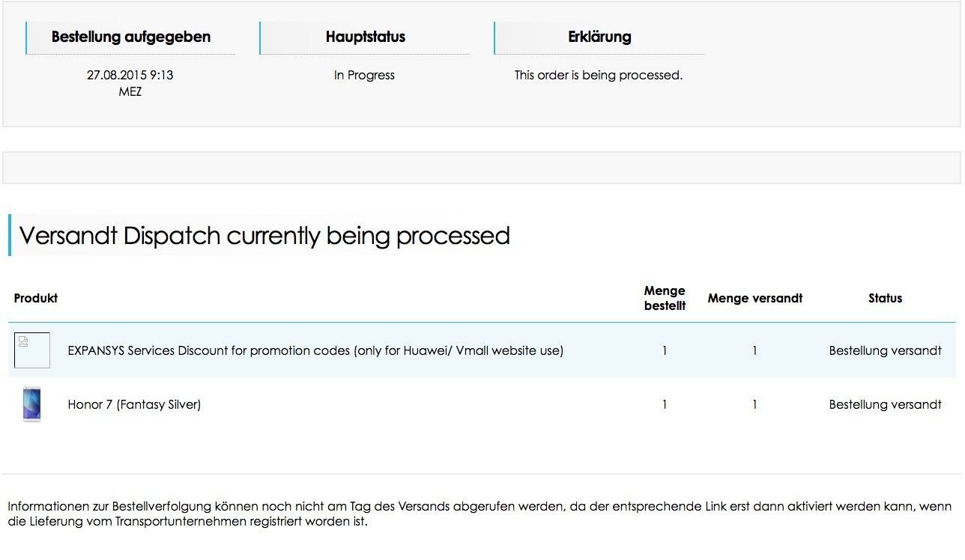Click the 'Menge versandt' table header
The height and width of the screenshot is (560, 965).
point(755,298)
